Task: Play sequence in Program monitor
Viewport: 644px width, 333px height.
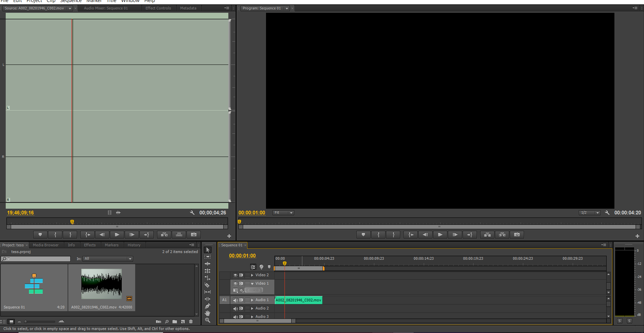Action: (x=440, y=235)
